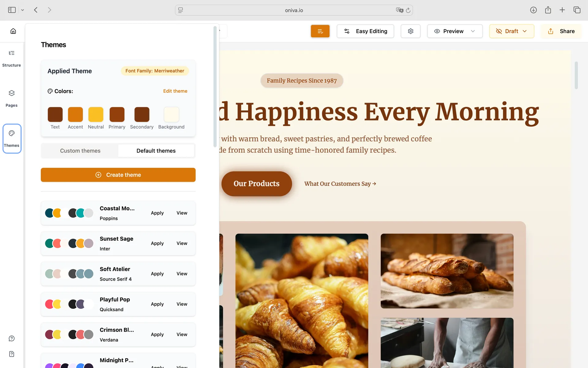Image resolution: width=588 pixels, height=368 pixels.
Task: Open Safari share sheet icon
Action: point(548,10)
